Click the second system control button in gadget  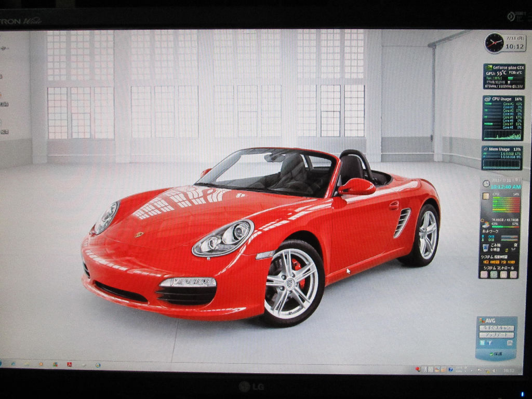click(x=494, y=274)
